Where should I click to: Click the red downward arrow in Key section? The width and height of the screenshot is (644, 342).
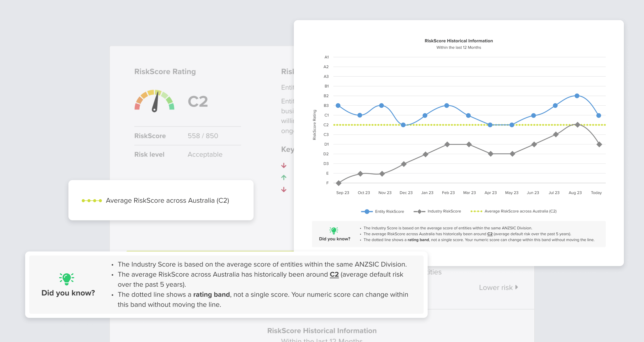284,165
